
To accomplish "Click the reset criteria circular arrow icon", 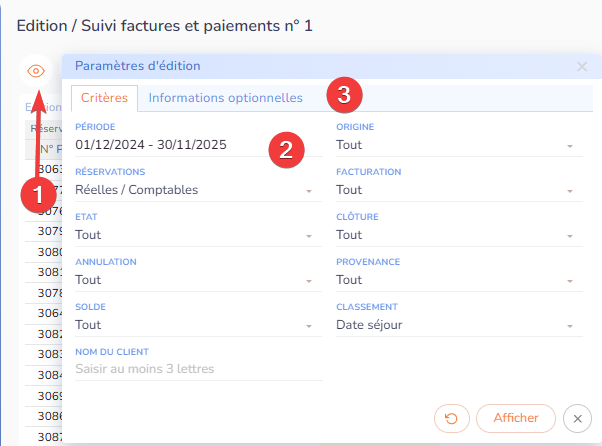I will tap(452, 418).
